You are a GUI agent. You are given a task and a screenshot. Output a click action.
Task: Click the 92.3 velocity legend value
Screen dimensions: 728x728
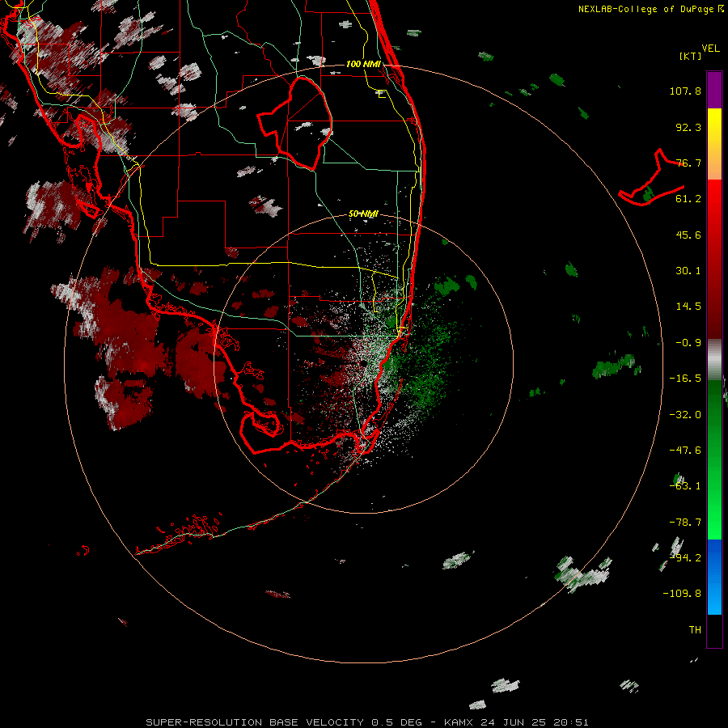point(688,127)
